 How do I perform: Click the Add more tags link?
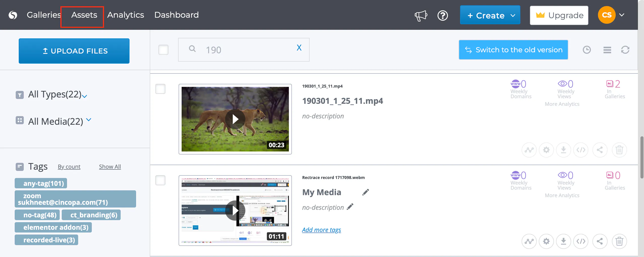321,230
